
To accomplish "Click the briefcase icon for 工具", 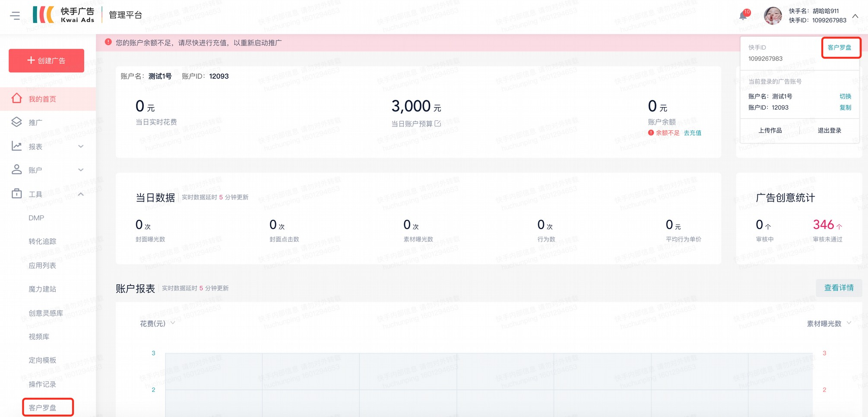I will (x=16, y=194).
